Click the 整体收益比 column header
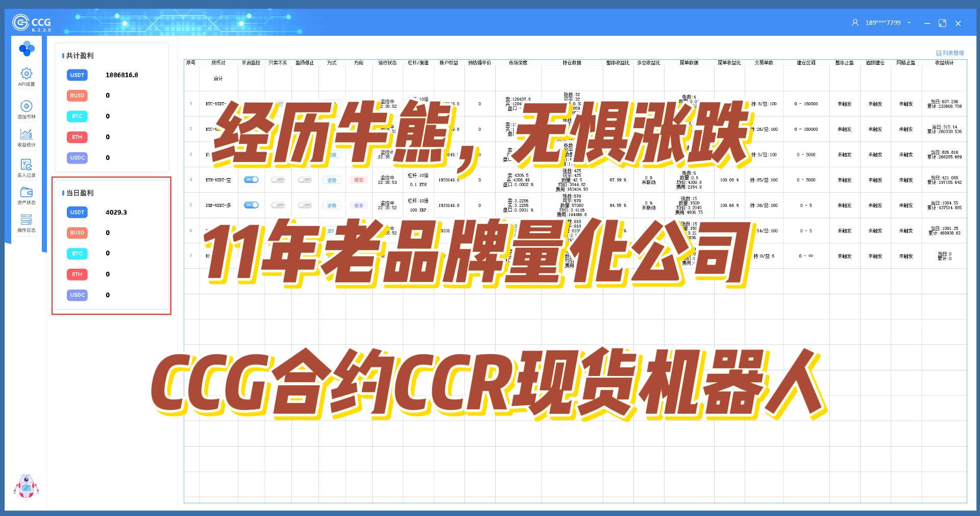This screenshot has width=980, height=516. [x=618, y=63]
